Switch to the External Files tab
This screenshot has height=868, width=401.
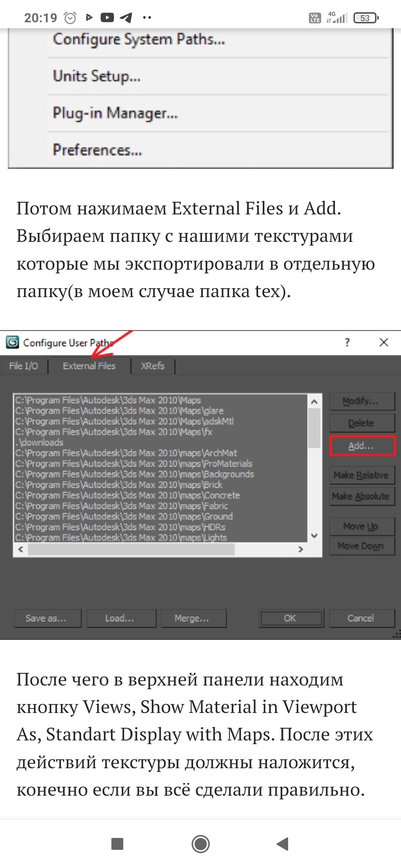click(89, 366)
